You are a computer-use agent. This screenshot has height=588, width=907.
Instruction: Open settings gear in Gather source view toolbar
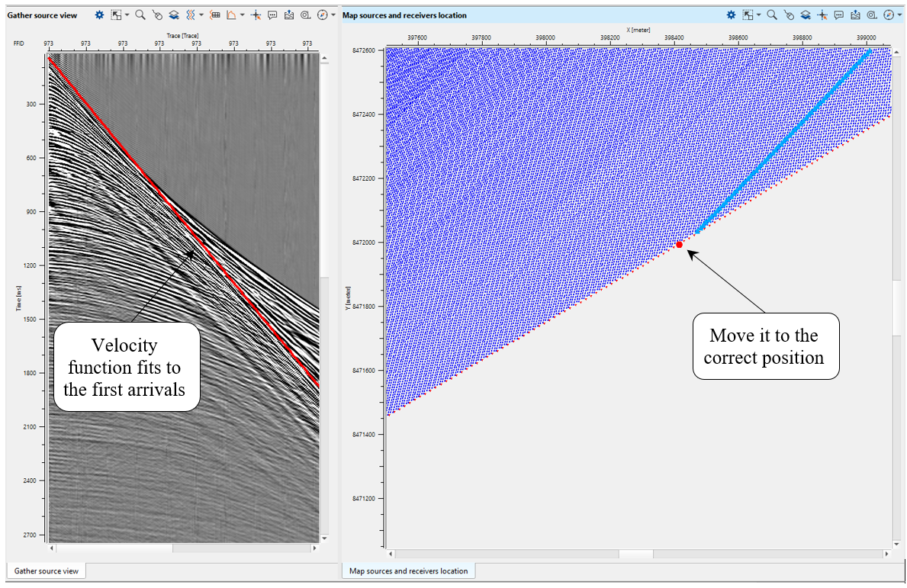tap(100, 14)
